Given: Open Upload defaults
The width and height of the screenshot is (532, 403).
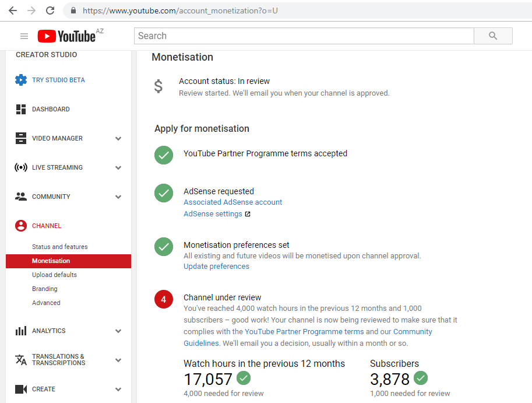Looking at the screenshot, I should [54, 275].
